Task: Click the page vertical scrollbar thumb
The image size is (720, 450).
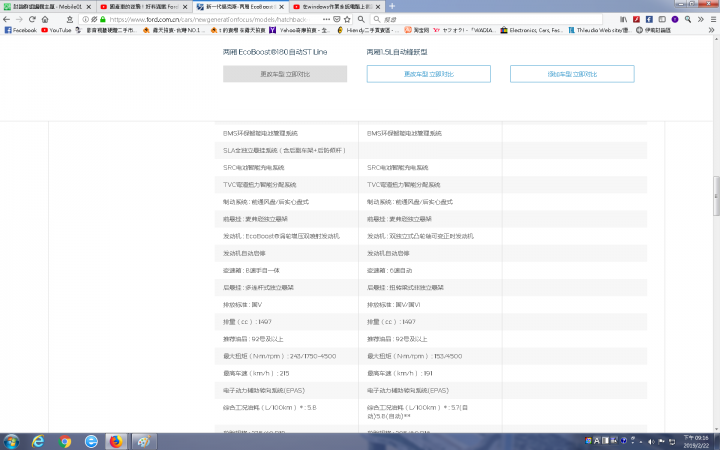Action: (716, 196)
